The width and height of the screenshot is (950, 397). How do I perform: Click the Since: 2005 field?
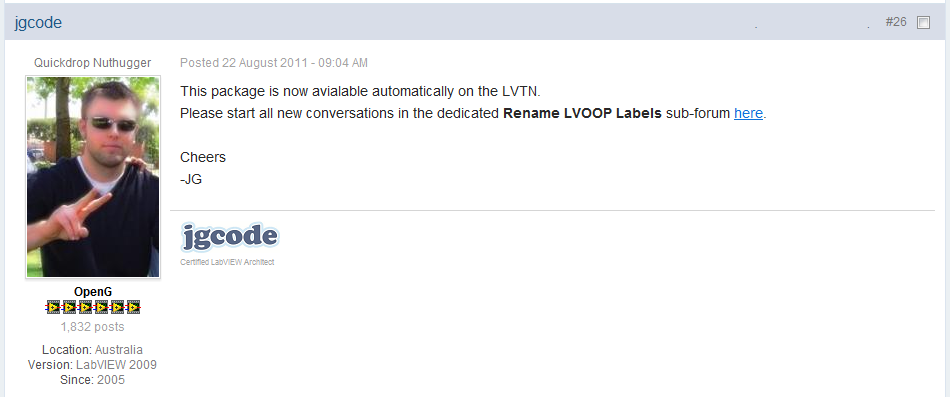(93, 381)
